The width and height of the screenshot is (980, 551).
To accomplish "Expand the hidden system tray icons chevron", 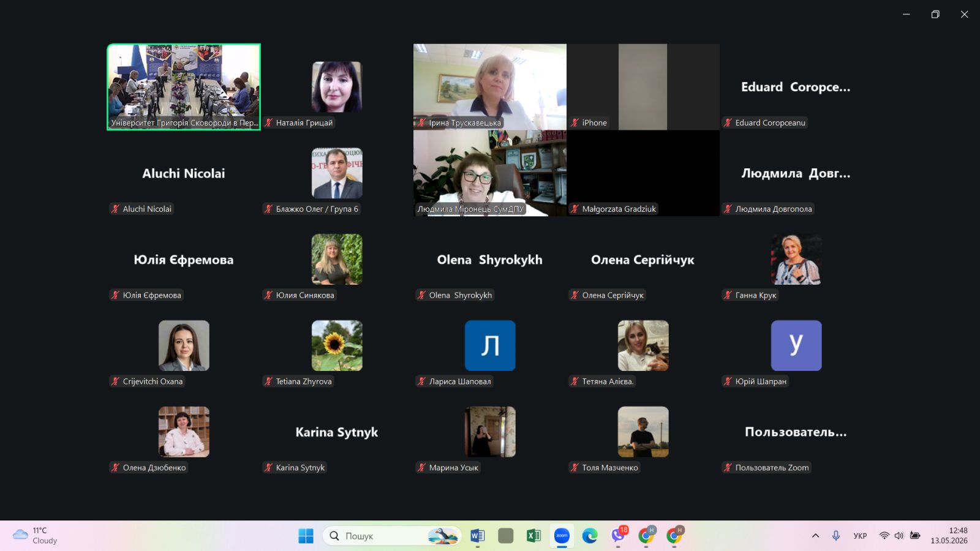I will (x=815, y=536).
